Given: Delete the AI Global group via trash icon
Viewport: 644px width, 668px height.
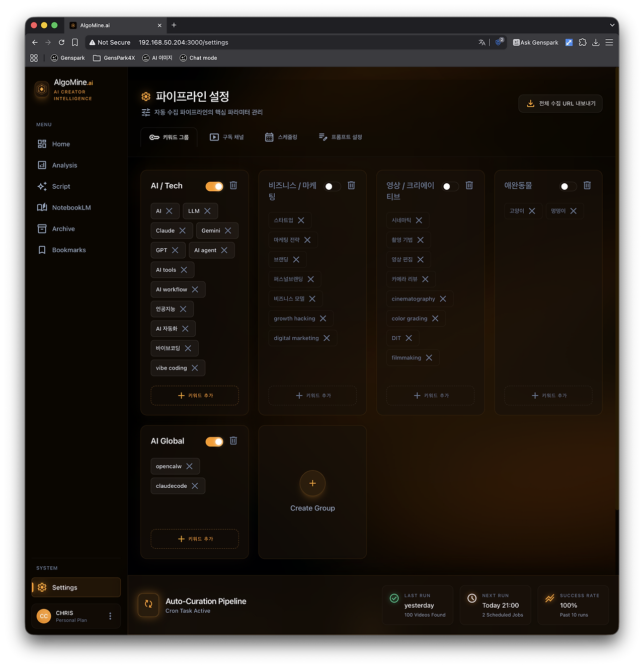Looking at the screenshot, I should tap(233, 440).
